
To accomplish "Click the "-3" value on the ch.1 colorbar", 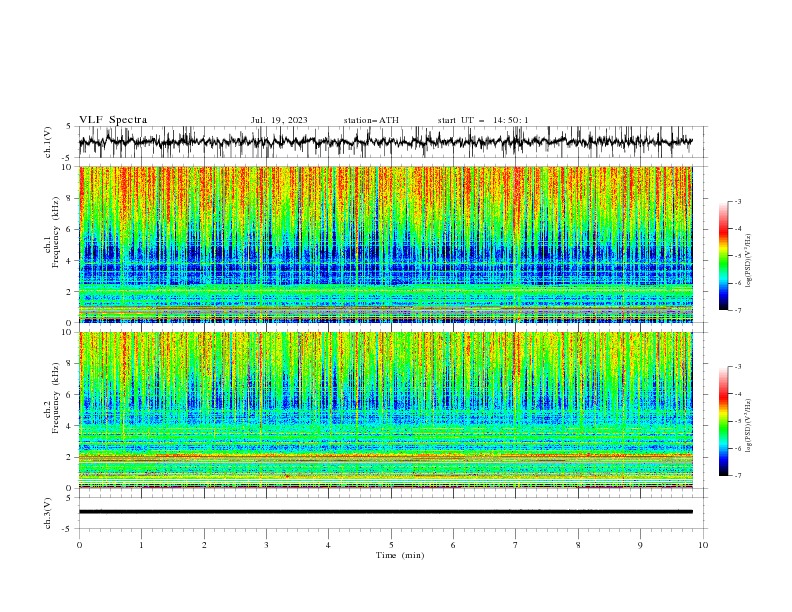I will coord(738,201).
